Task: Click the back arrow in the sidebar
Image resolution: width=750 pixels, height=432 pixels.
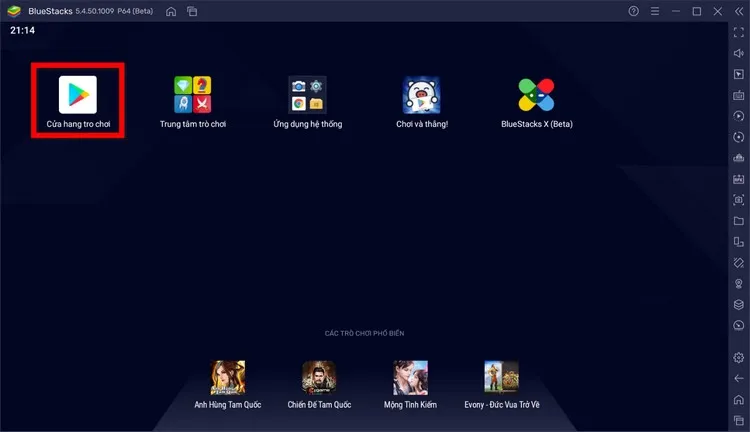Action: [x=739, y=378]
